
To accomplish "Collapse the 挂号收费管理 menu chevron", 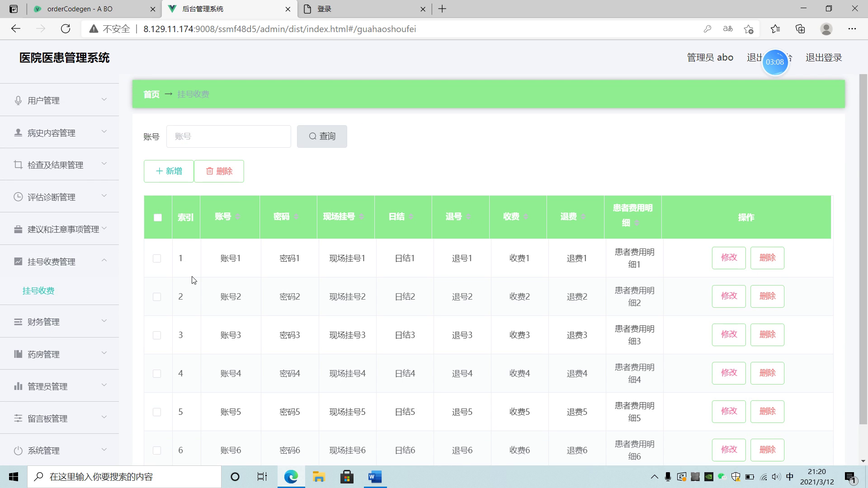I will tap(104, 260).
